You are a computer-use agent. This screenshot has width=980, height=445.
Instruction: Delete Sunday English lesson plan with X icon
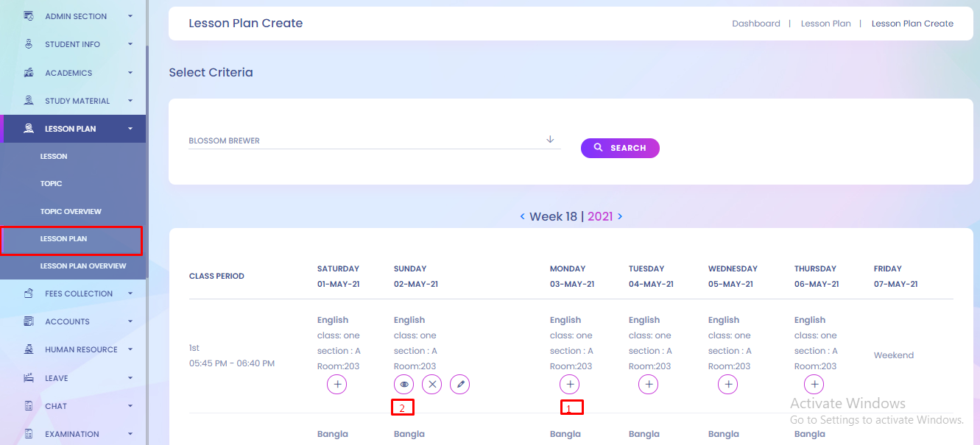pos(431,384)
